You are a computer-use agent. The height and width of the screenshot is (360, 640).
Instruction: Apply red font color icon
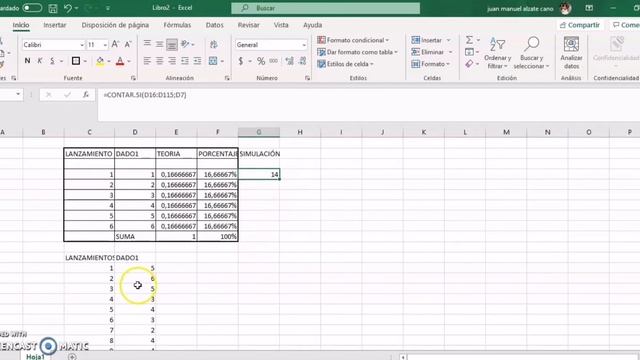[x=120, y=61]
